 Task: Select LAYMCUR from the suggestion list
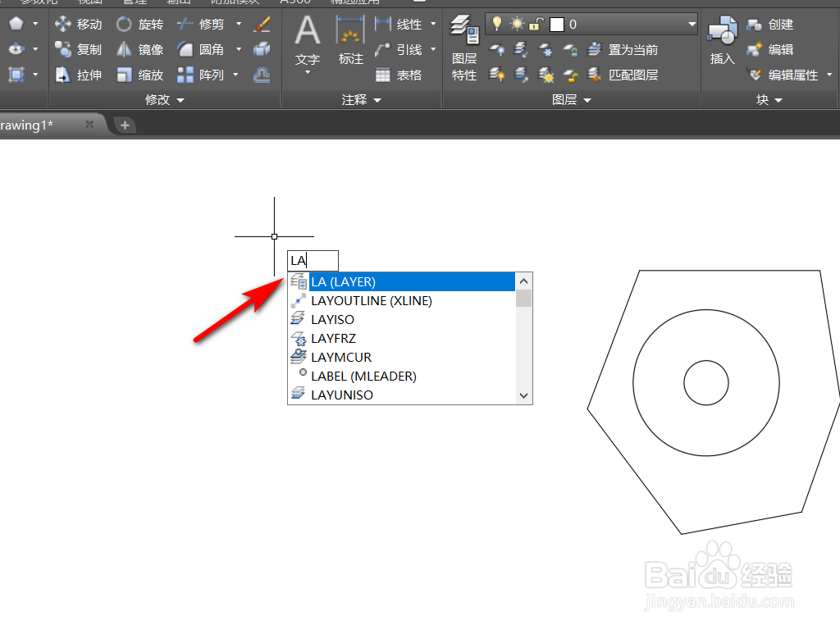402,357
